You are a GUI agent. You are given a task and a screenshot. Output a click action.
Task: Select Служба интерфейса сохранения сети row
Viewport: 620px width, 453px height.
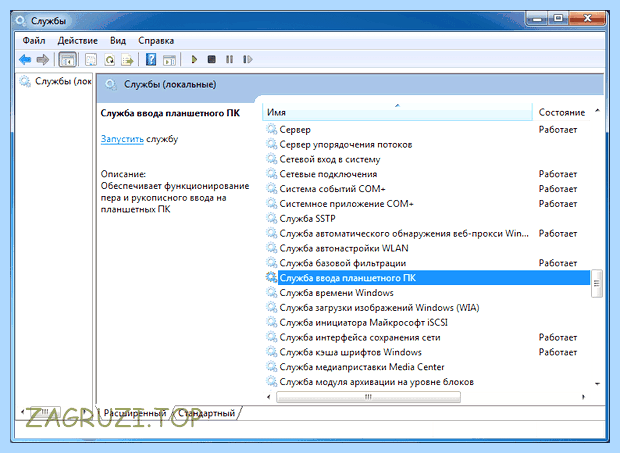427,338
